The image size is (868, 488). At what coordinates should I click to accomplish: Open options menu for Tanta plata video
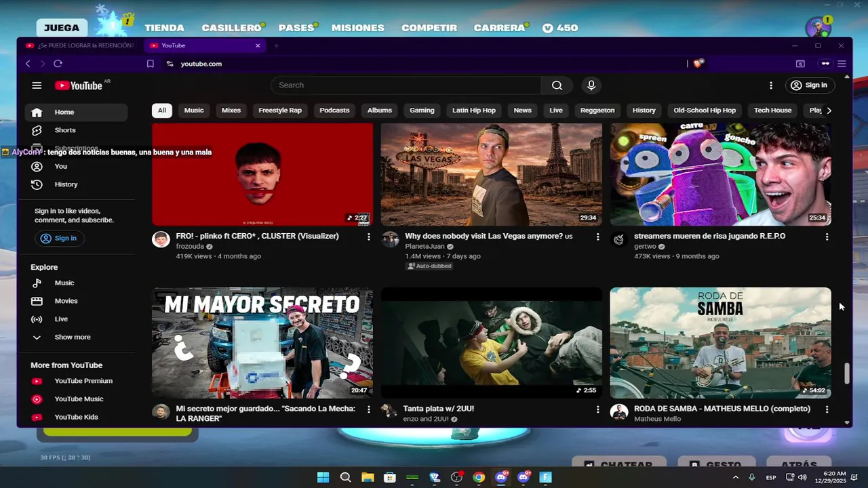coord(597,409)
